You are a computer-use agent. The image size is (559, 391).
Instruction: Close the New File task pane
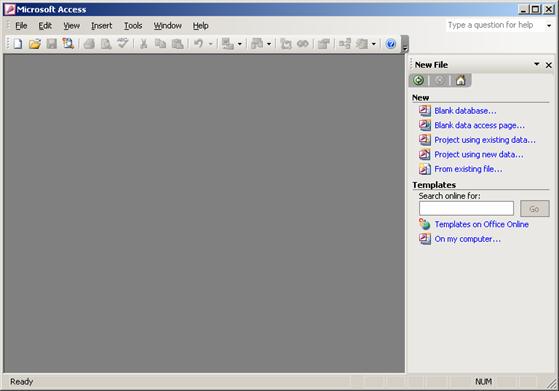[x=549, y=65]
